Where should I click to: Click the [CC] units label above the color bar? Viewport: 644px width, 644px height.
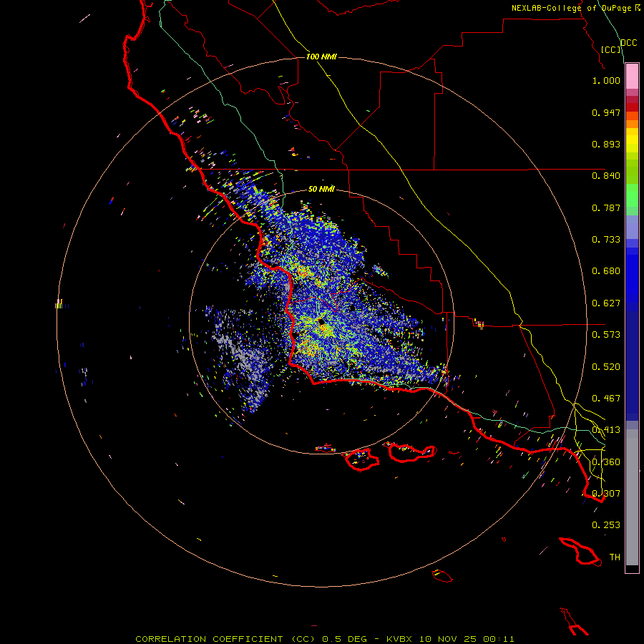pos(610,49)
